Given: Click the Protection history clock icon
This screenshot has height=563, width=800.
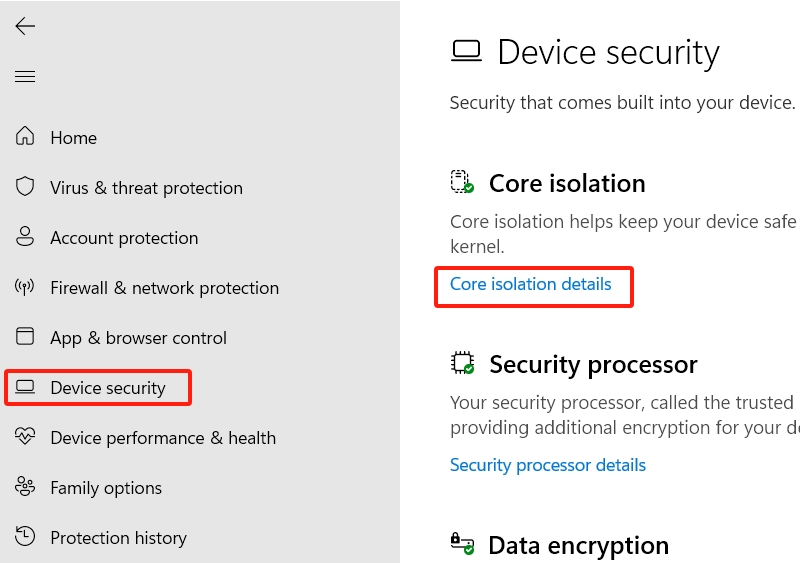Looking at the screenshot, I should (x=26, y=537).
